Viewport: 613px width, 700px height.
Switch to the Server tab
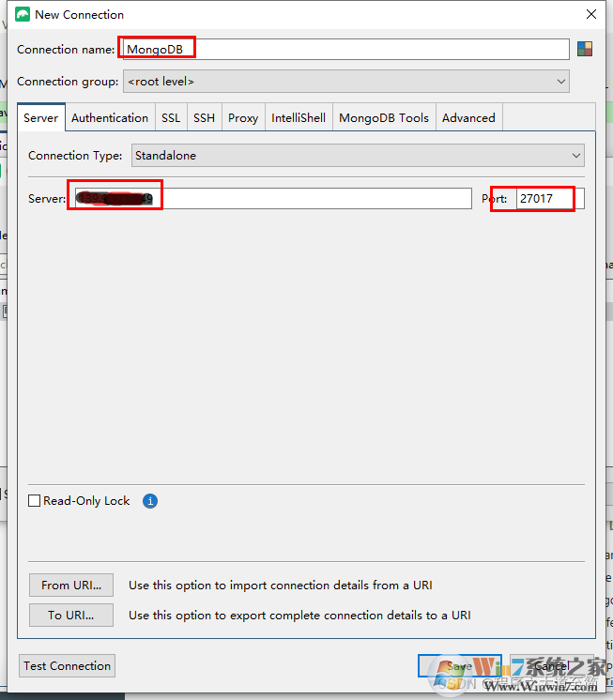pyautogui.click(x=41, y=118)
